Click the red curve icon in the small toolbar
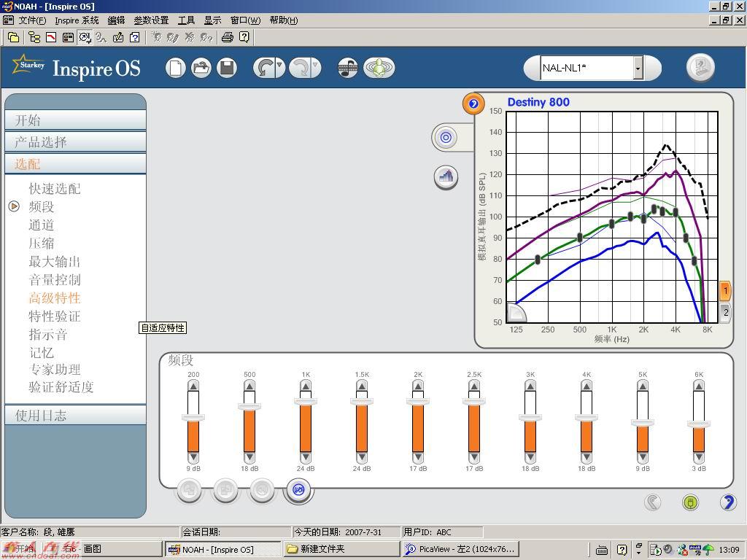 51,37
